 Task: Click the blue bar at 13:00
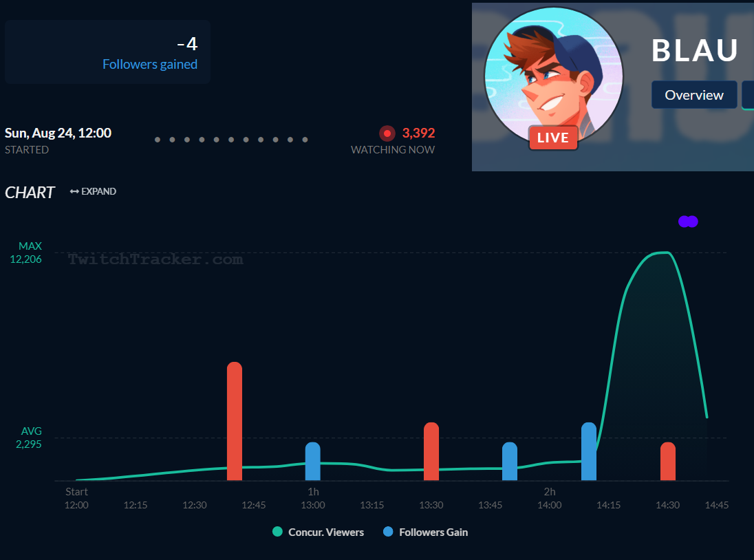312,462
